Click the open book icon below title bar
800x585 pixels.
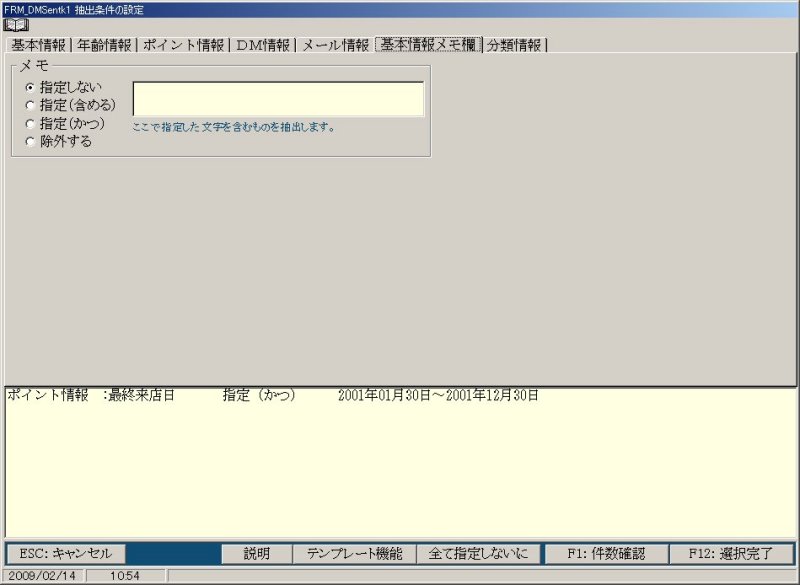[16, 24]
